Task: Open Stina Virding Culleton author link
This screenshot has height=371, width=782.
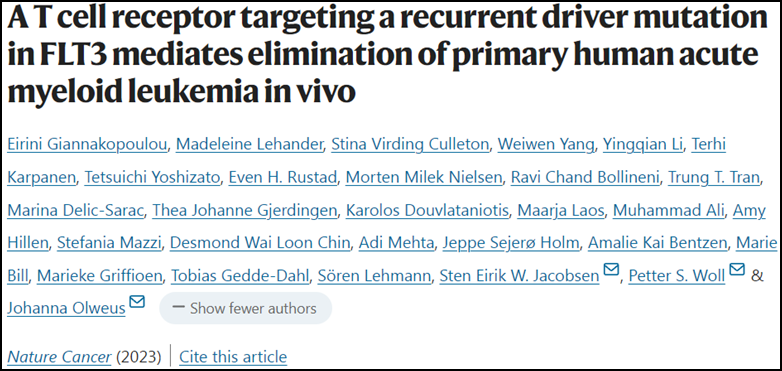Action: coord(410,145)
